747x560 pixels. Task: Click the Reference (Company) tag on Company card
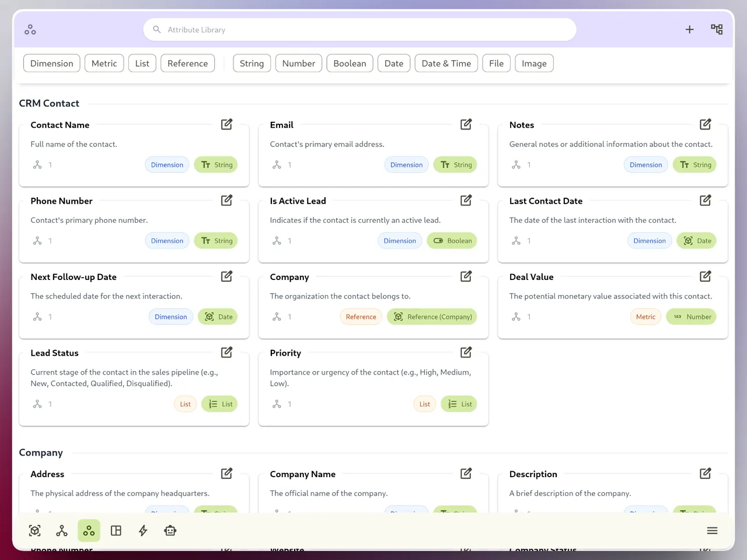click(432, 317)
